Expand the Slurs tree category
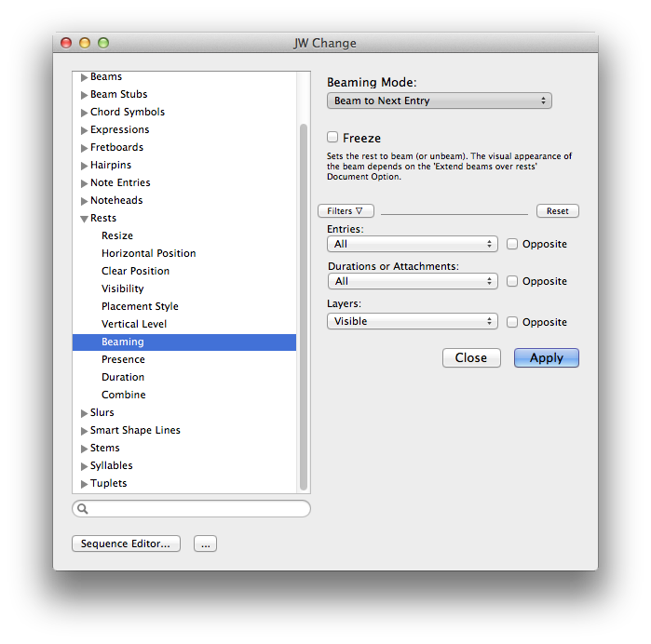This screenshot has width=651, height=644. [85, 412]
